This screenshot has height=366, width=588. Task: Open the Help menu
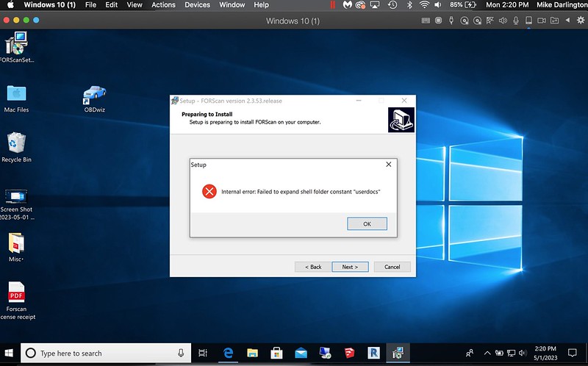pyautogui.click(x=262, y=5)
